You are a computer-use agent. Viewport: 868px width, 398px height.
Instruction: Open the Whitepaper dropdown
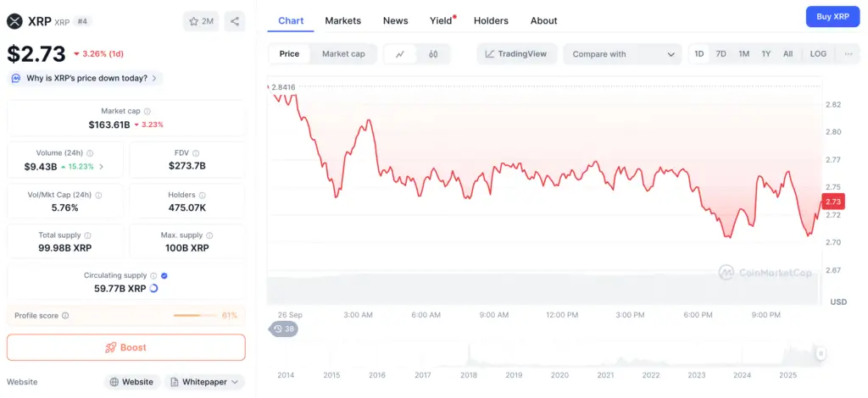click(205, 382)
